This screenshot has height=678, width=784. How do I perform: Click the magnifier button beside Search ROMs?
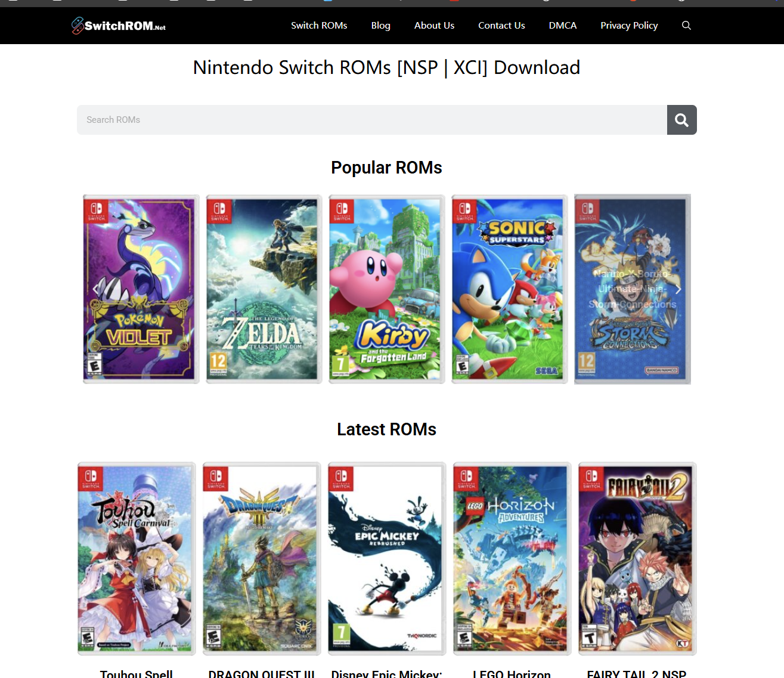[682, 120]
